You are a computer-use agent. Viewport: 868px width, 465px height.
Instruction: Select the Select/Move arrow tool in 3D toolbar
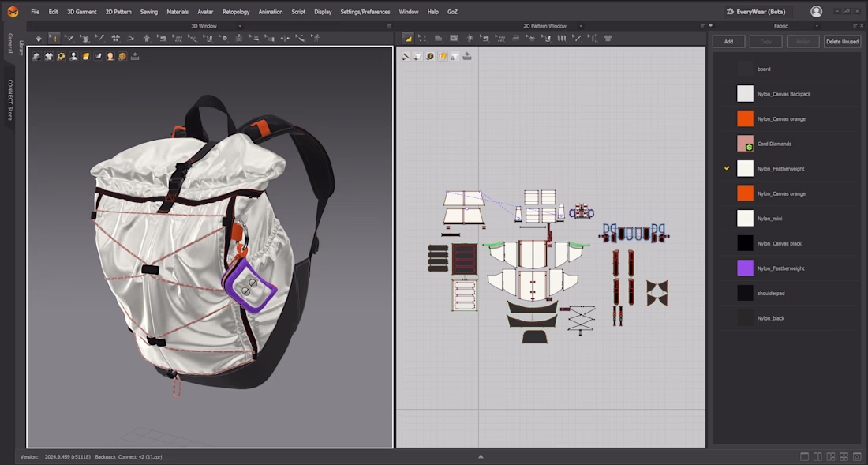click(54, 38)
